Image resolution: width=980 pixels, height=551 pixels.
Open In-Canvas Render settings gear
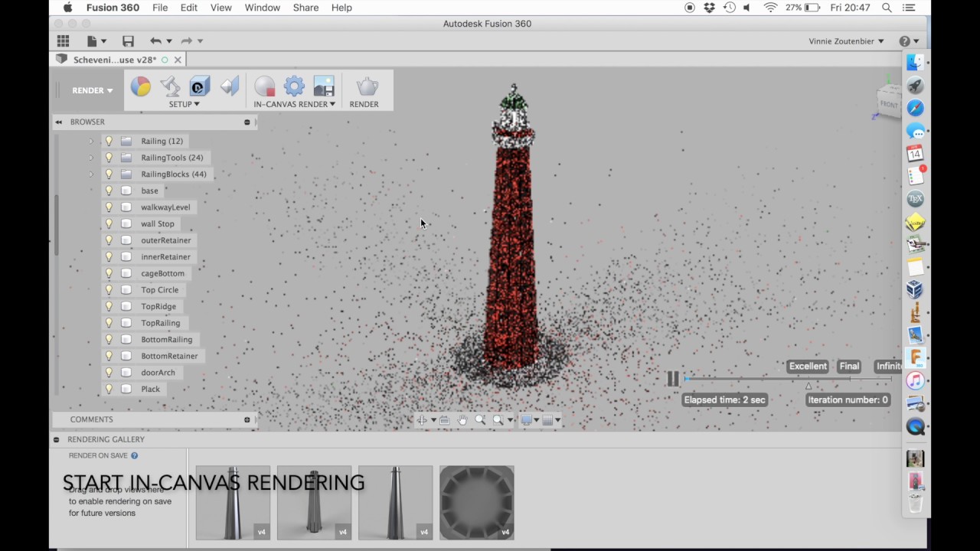pyautogui.click(x=294, y=86)
